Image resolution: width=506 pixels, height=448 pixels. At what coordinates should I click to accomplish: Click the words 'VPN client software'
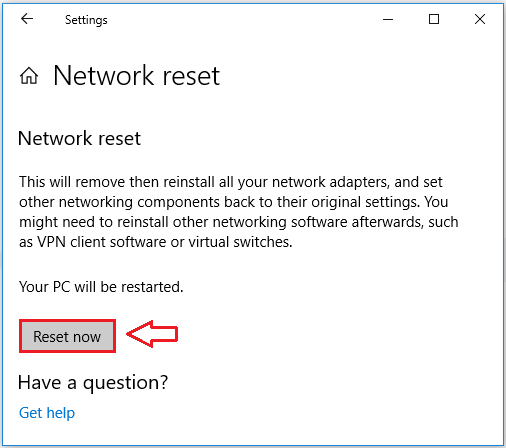101,242
